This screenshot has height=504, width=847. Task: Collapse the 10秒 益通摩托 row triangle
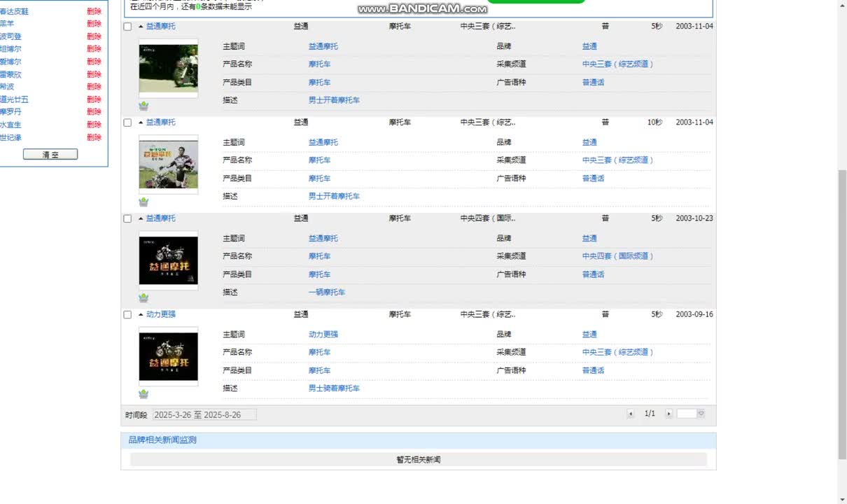click(x=141, y=122)
